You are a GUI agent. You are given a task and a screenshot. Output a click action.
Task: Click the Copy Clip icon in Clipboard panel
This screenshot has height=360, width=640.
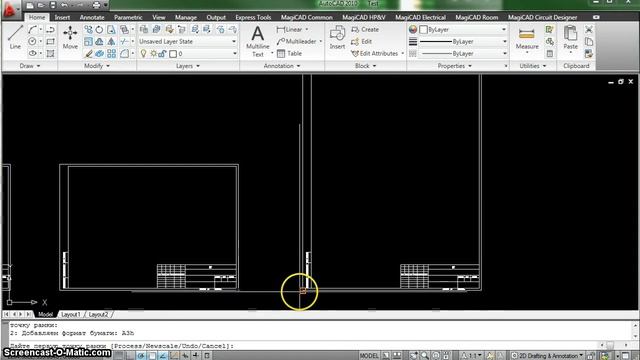point(589,42)
